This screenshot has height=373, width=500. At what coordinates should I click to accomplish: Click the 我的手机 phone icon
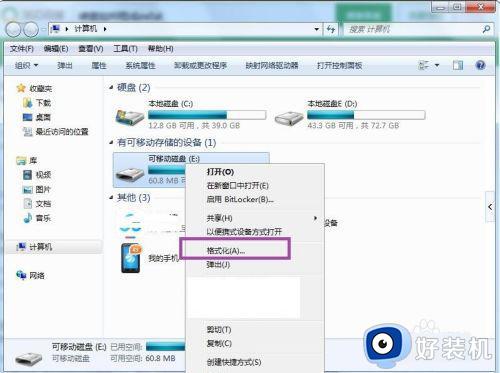pyautogui.click(x=131, y=258)
